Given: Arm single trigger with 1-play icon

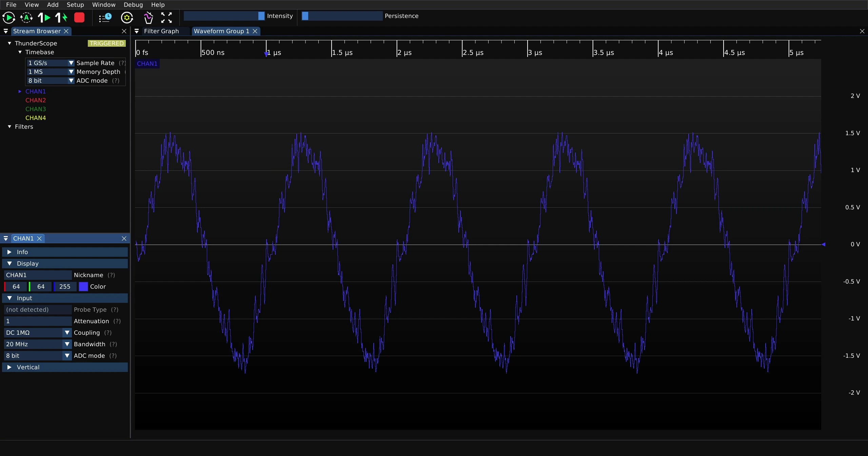Looking at the screenshot, I should coord(44,18).
